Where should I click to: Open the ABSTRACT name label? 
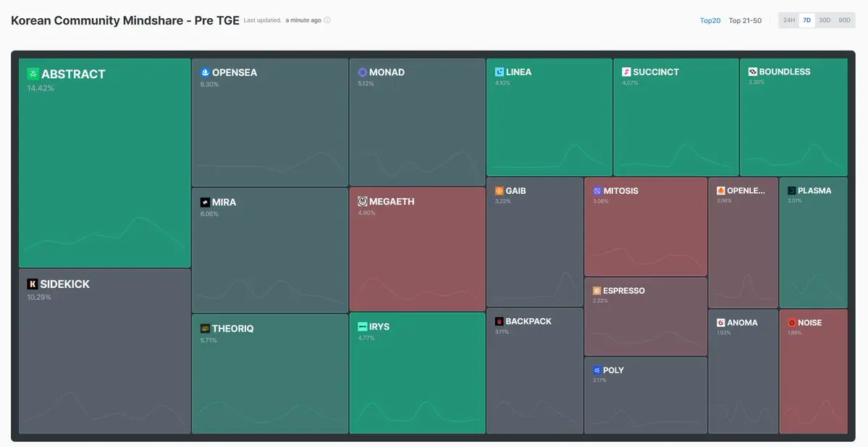[x=73, y=74]
